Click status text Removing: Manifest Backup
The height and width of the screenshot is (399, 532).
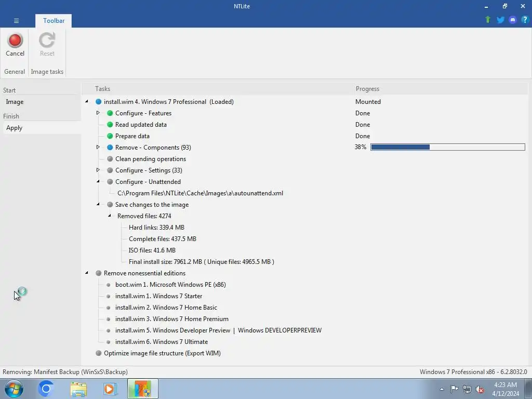coord(65,372)
